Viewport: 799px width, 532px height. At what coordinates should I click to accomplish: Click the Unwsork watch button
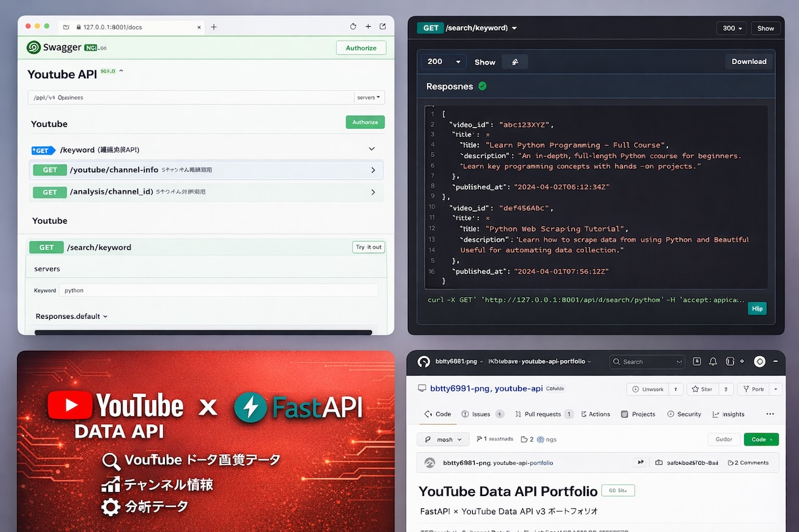pyautogui.click(x=648, y=389)
